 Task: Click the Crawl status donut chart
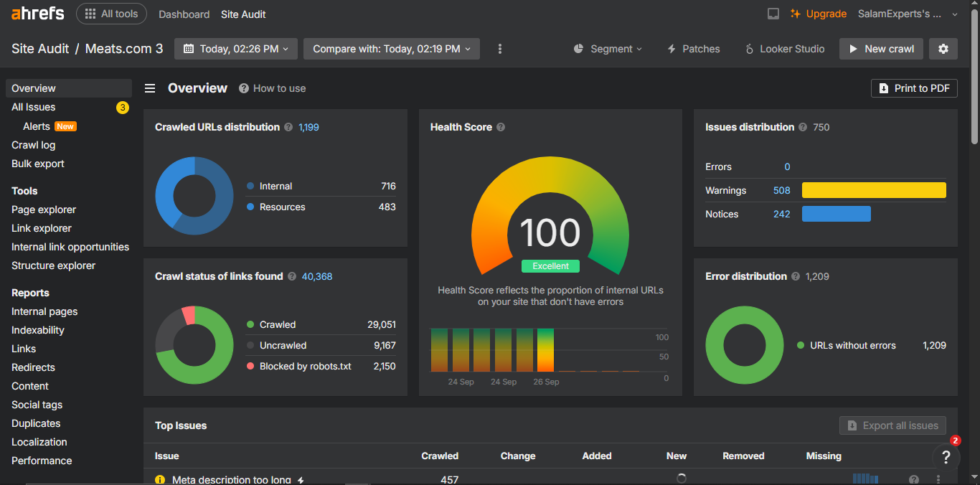[x=194, y=345]
